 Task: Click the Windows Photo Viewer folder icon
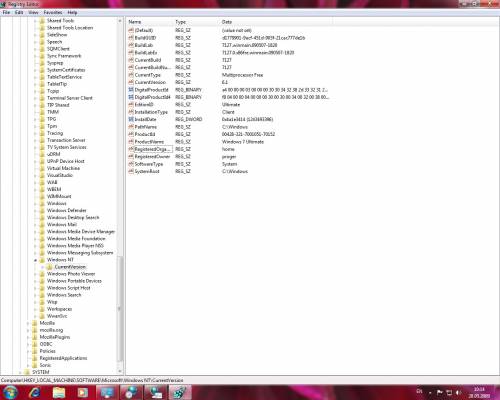click(x=42, y=274)
